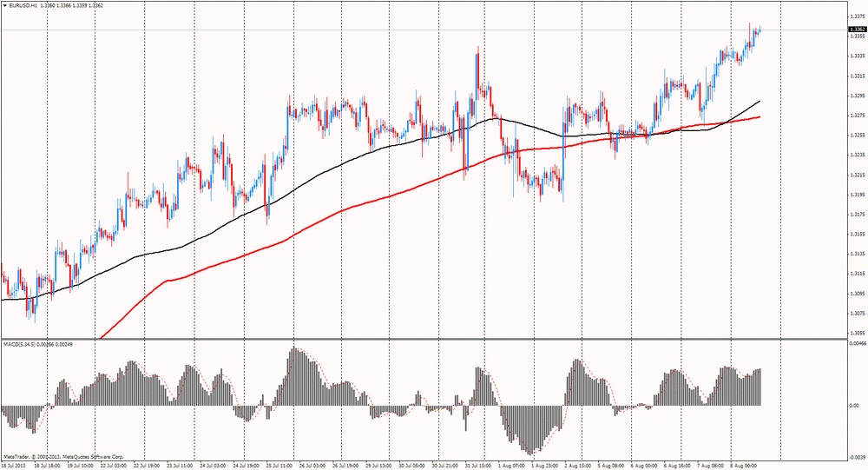The width and height of the screenshot is (868, 470).
Task: Click the 1.3315 price scale label
Action: [857, 76]
